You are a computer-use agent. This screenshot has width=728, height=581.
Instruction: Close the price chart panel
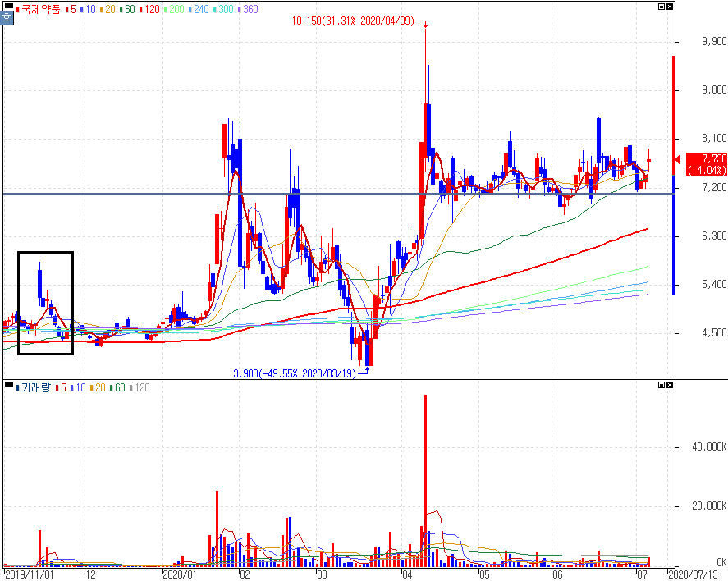coord(670,7)
